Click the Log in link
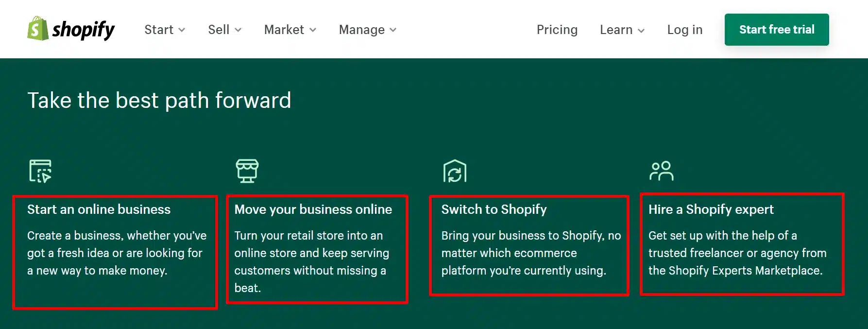The image size is (868, 329). 685,30
